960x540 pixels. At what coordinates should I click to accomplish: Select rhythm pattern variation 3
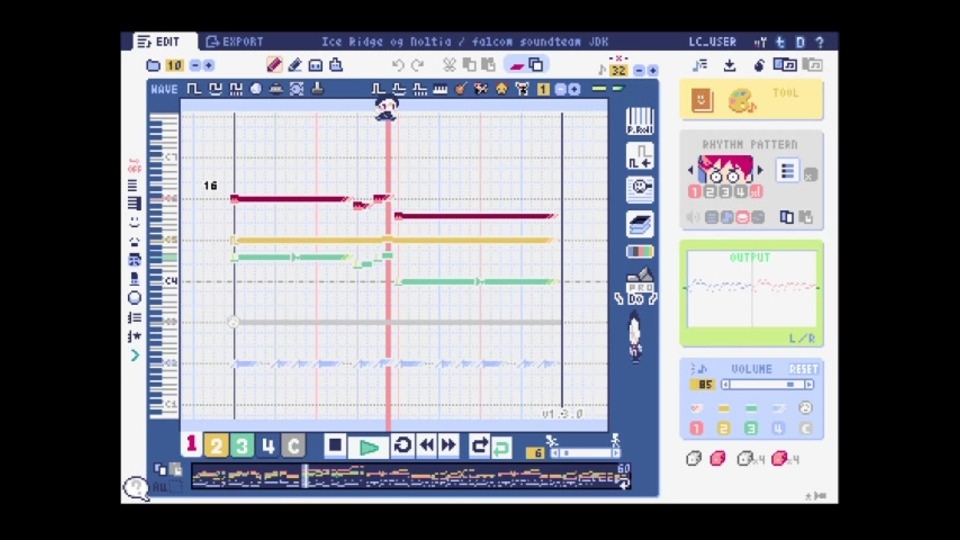point(725,192)
